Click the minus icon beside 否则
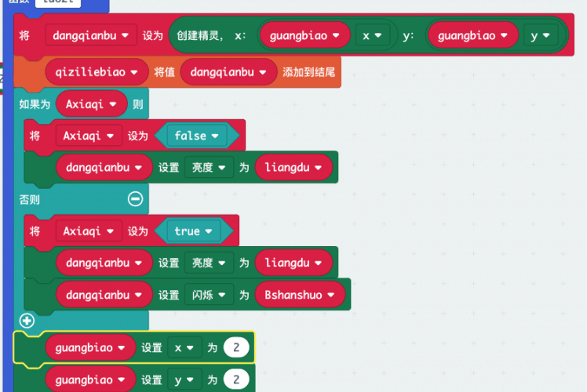Viewport: 587px width, 392px height. [136, 199]
